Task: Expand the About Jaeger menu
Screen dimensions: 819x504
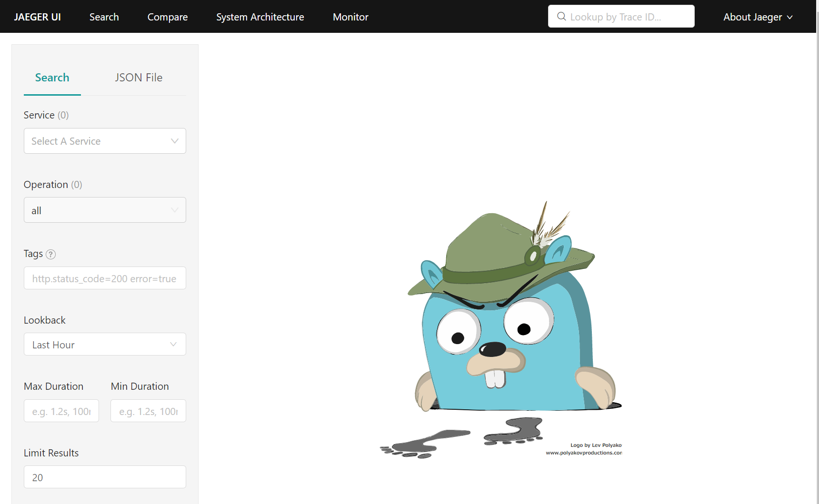Action: pyautogui.click(x=758, y=17)
